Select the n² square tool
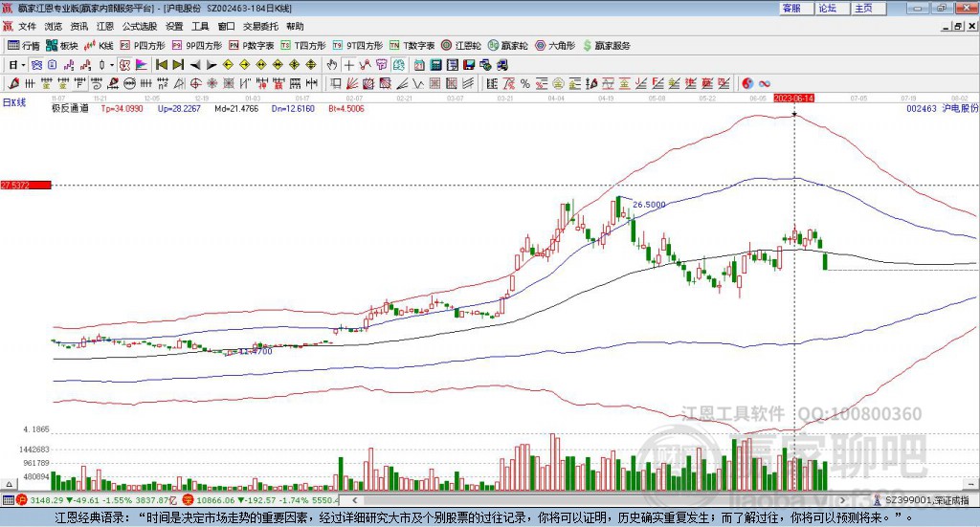The image size is (980, 527). (163, 83)
